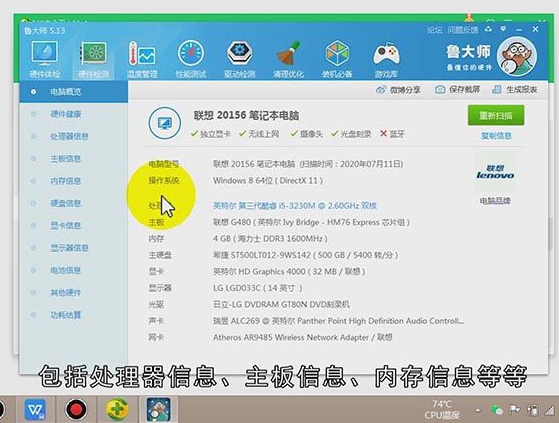Open the 游戏库 game controller icon
Screen dimensions: 559x423
pyautogui.click(x=386, y=59)
